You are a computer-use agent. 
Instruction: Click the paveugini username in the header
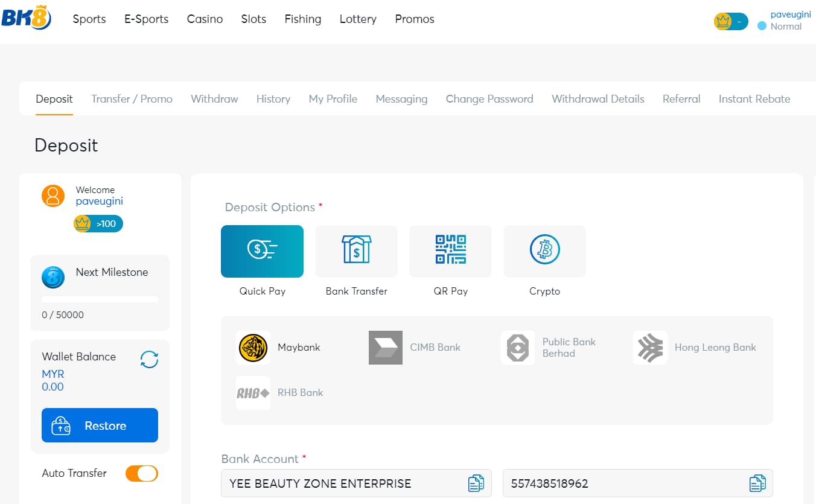(x=791, y=14)
